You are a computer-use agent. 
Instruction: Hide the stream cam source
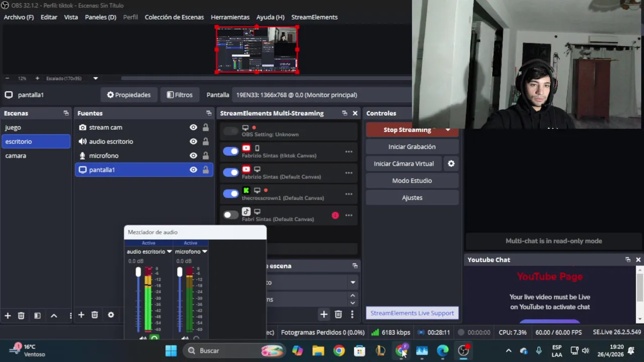193,127
